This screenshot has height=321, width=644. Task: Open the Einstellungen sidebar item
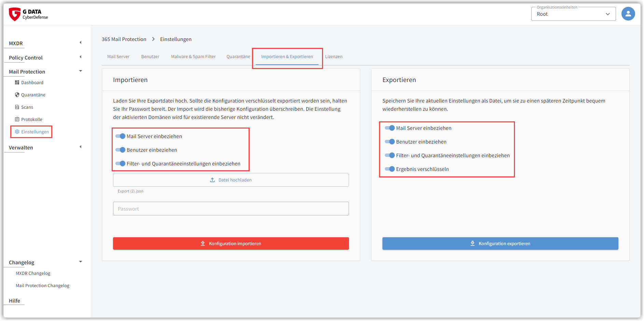click(x=35, y=132)
